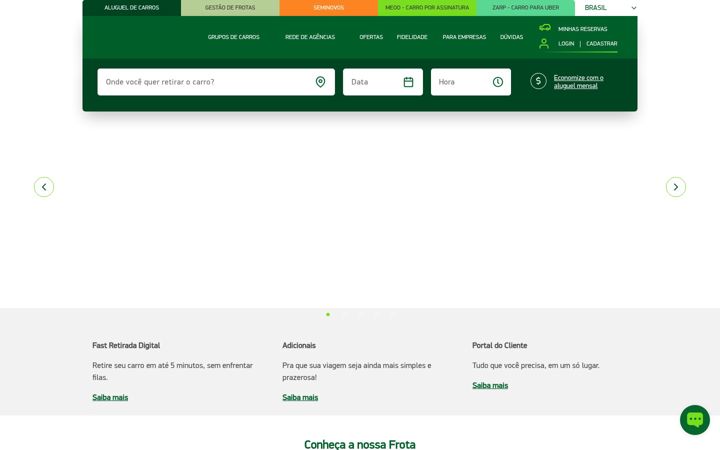
Task: Go to Minhas Reservas
Action: (582, 29)
